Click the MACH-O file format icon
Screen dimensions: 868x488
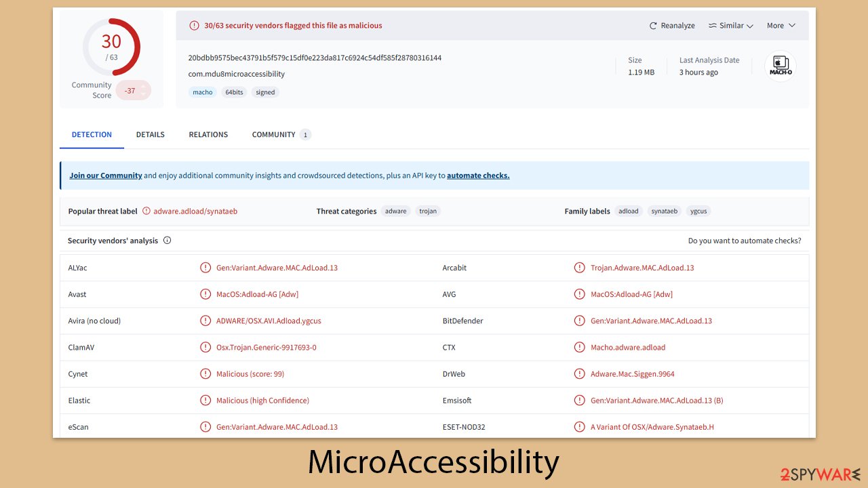[780, 66]
